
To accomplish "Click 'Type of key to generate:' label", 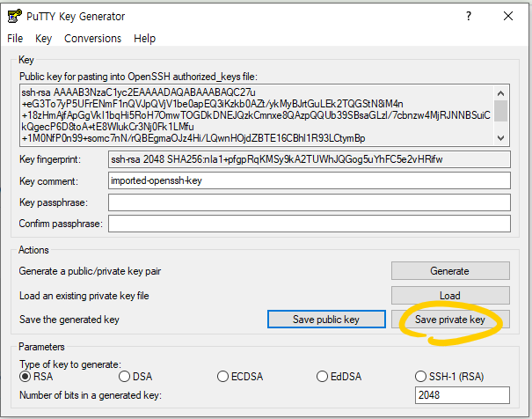I will tap(69, 364).
